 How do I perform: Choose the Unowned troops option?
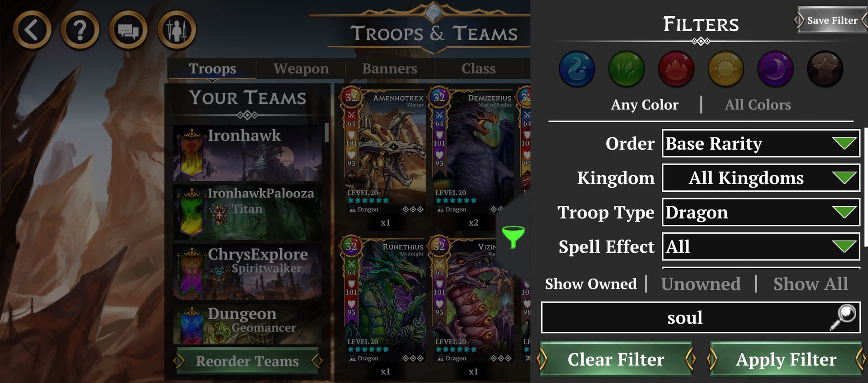[701, 284]
